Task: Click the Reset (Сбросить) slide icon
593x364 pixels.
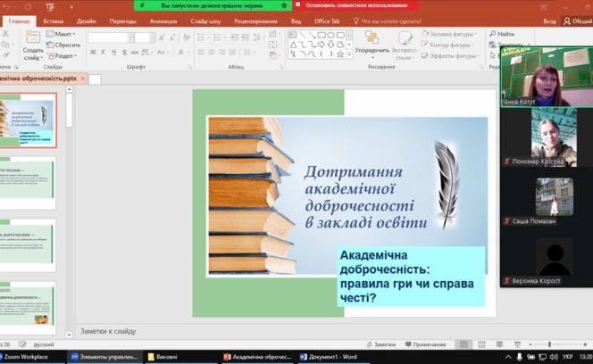Action: pos(63,45)
